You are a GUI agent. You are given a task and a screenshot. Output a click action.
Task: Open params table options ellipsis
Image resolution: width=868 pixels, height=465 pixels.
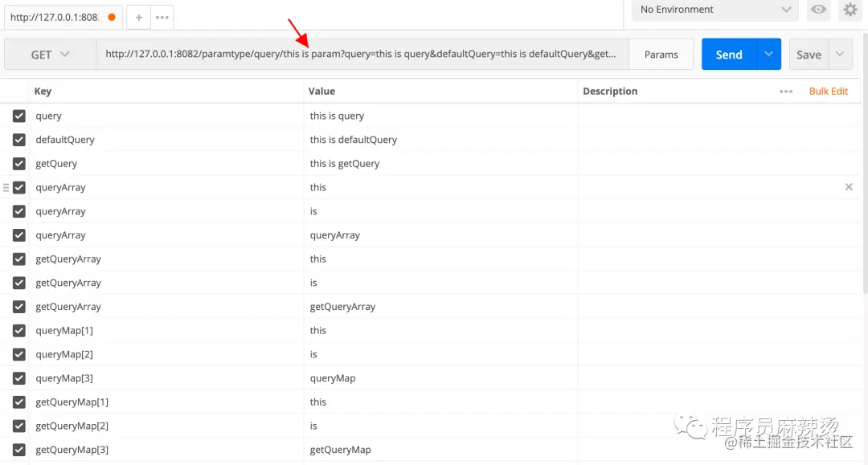(x=786, y=92)
